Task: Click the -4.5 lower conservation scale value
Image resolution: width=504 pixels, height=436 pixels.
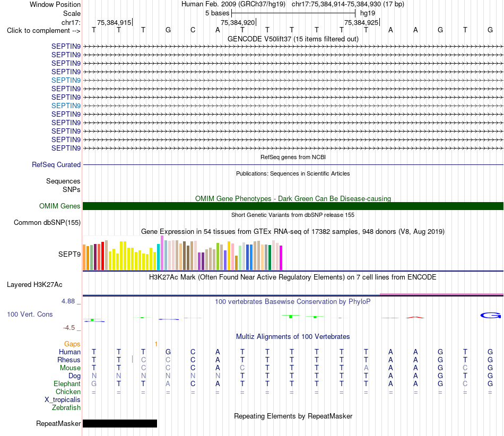Action: pyautogui.click(x=69, y=328)
